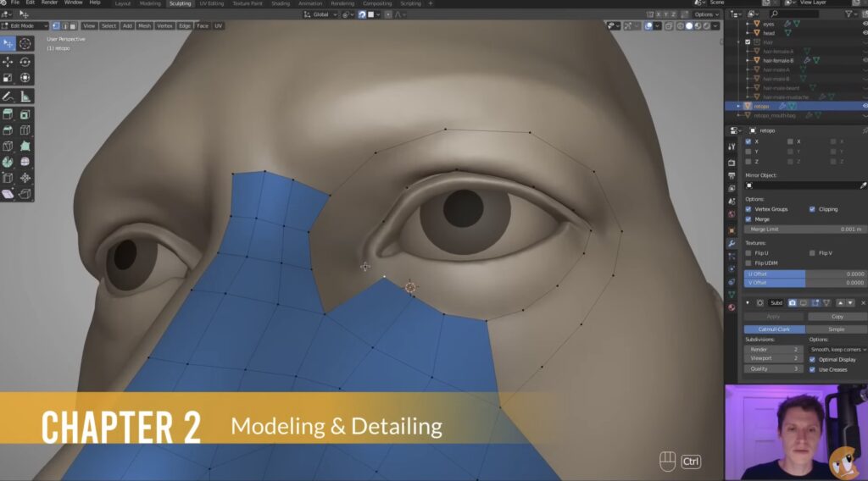The image size is (868, 481).
Task: Pick the Loop Cut tool
Action: tap(25, 130)
